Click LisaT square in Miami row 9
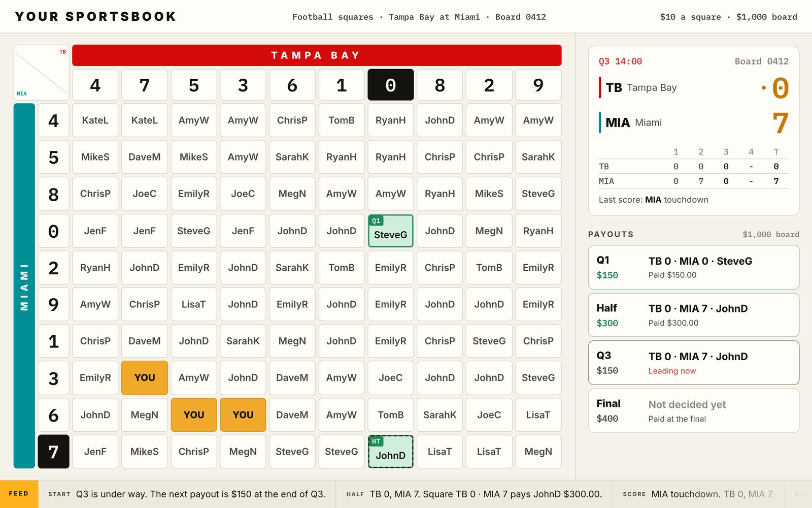The width and height of the screenshot is (812, 508). (194, 304)
